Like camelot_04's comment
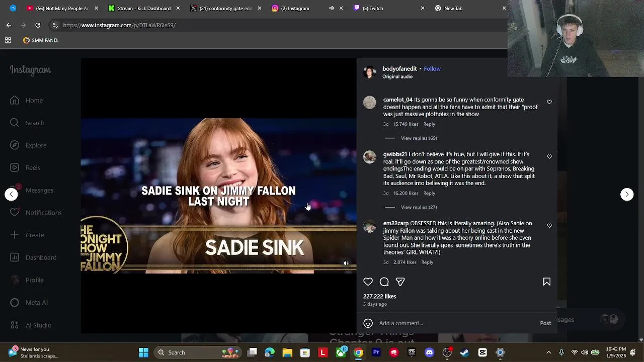 click(x=549, y=102)
